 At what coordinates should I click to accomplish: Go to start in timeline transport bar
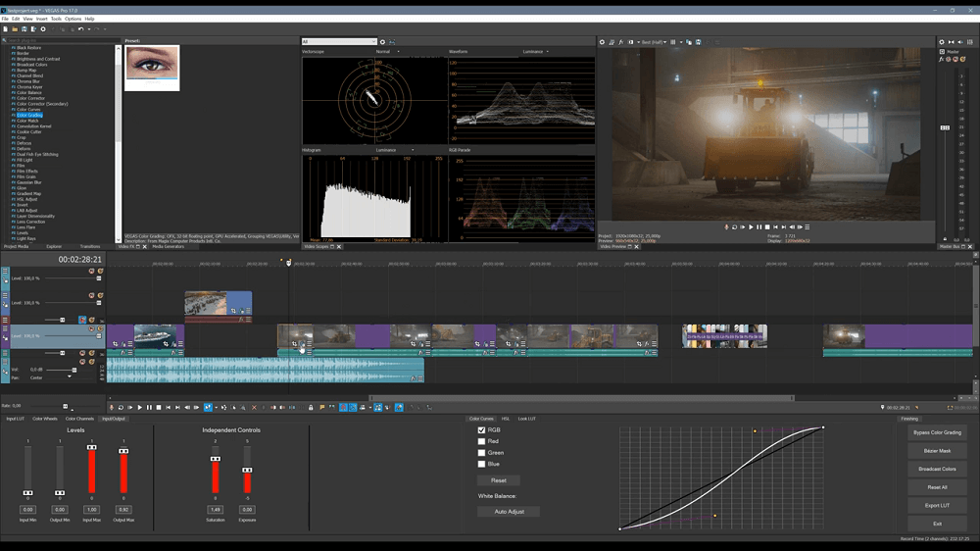coord(169,407)
